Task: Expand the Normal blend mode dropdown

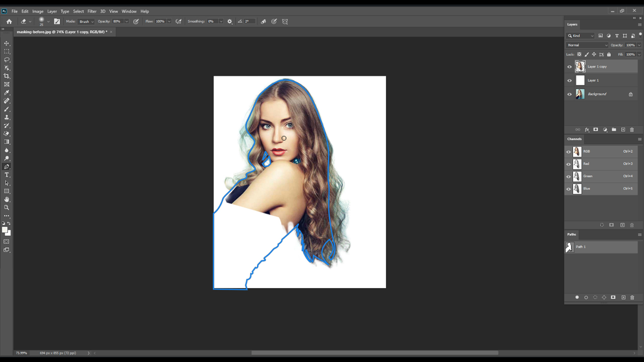Action: [588, 45]
